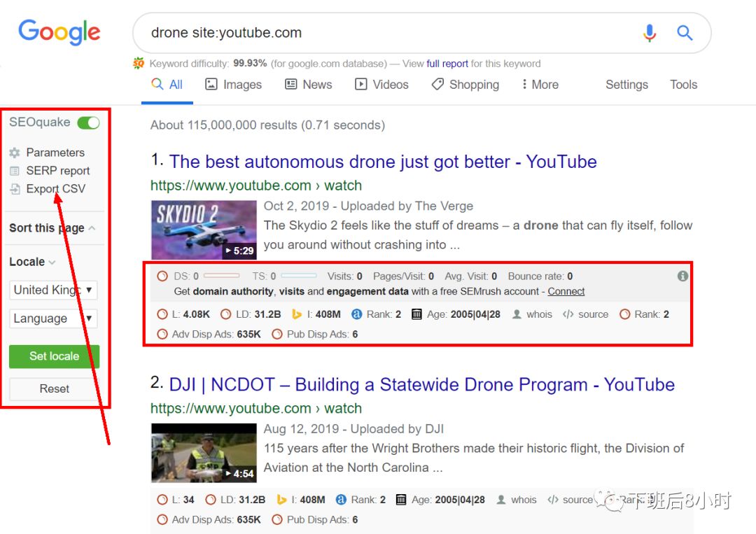Click the Skydio 2 video thumbnail
756x534 pixels.
tap(204, 230)
